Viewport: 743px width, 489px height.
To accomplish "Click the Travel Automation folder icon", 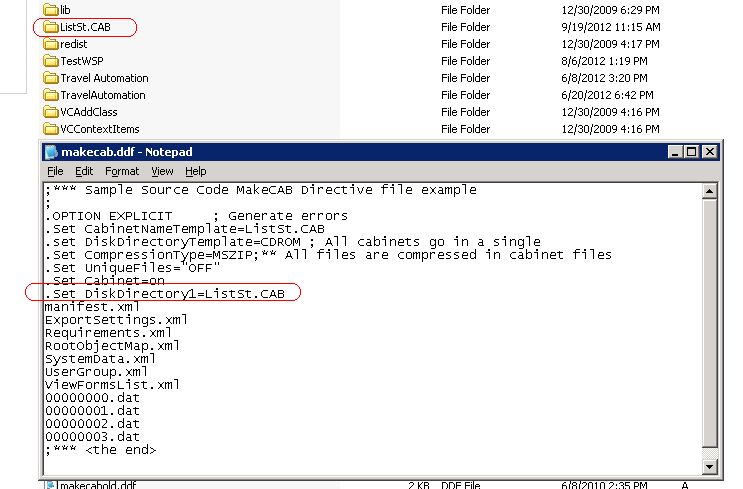I will pos(50,78).
